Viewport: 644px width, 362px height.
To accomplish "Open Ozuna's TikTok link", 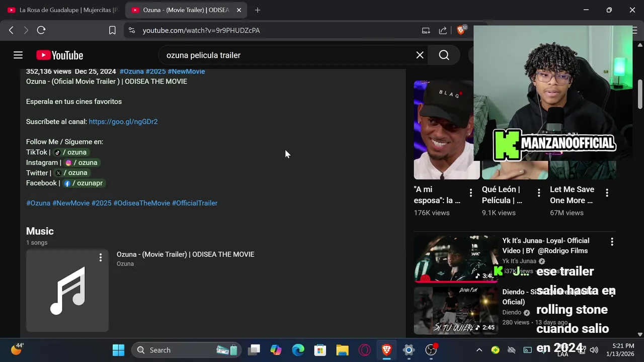I will click(x=71, y=152).
